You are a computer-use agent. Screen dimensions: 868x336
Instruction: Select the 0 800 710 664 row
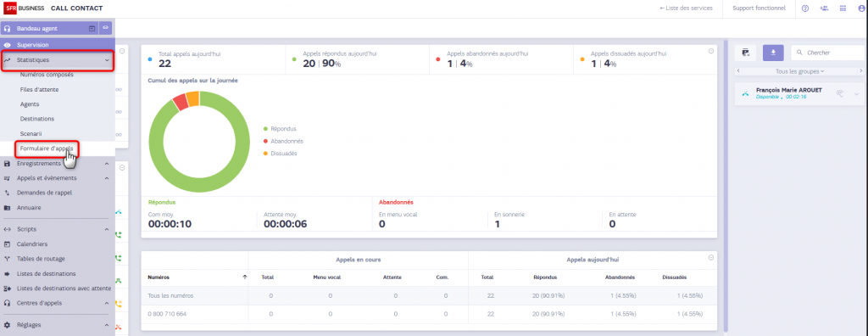[x=429, y=314]
